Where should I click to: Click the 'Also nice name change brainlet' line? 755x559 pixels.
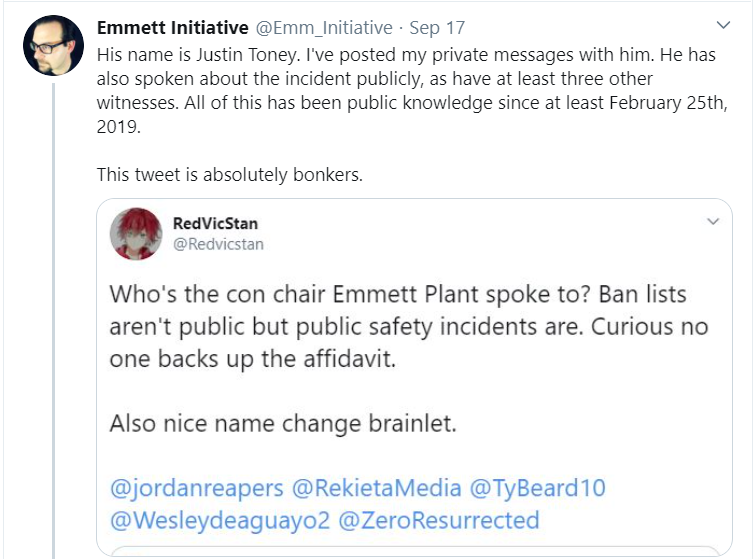[283, 424]
